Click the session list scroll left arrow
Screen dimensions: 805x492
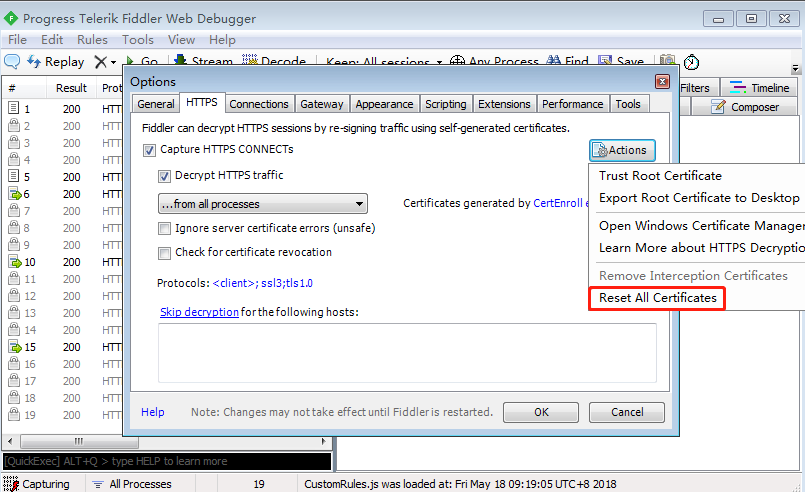pyautogui.click(x=10, y=441)
